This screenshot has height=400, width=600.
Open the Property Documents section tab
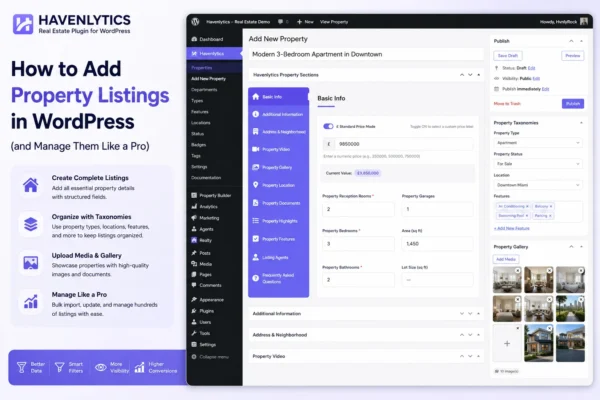click(279, 203)
